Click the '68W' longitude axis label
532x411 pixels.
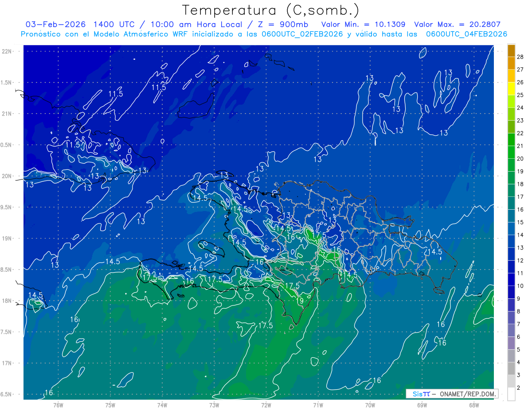point(474,405)
